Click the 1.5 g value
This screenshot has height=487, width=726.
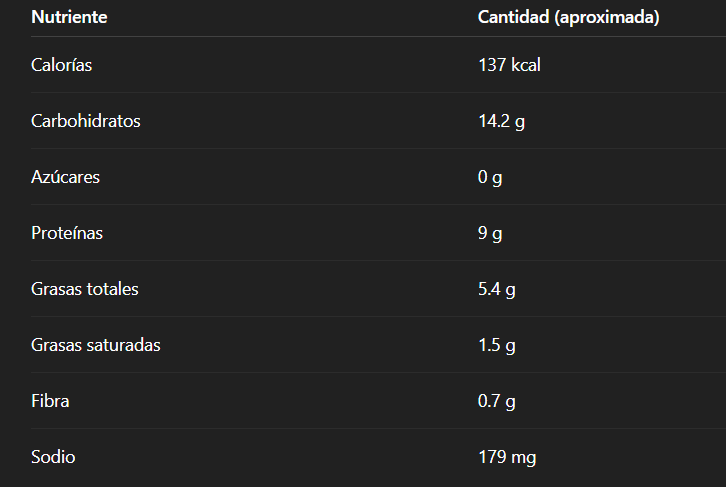coord(497,345)
